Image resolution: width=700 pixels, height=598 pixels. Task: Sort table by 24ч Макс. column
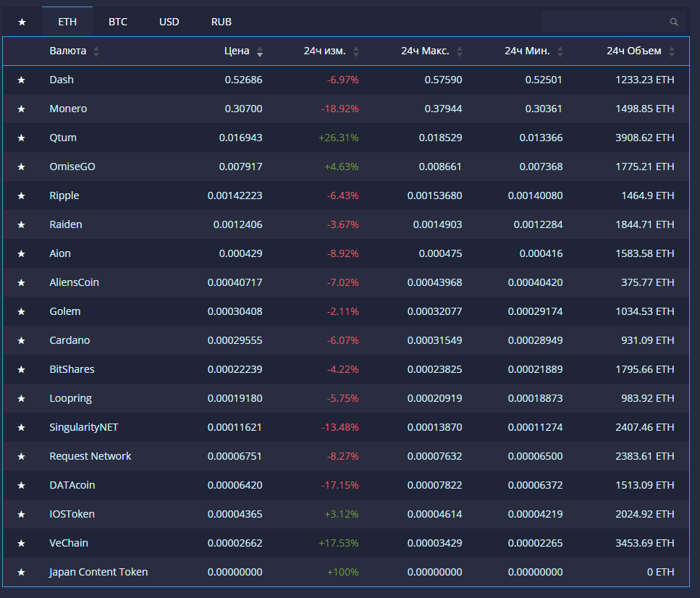[431, 51]
